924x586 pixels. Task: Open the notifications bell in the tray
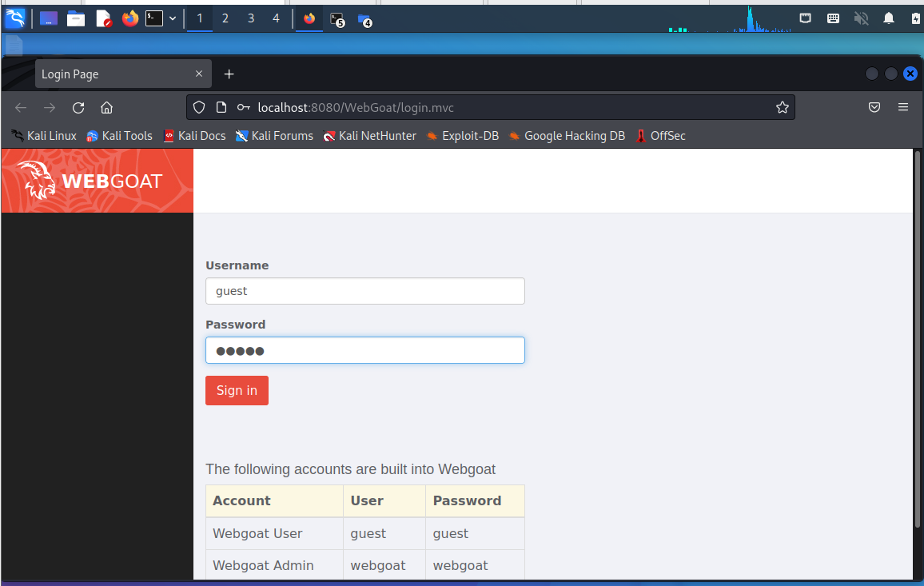(x=889, y=18)
